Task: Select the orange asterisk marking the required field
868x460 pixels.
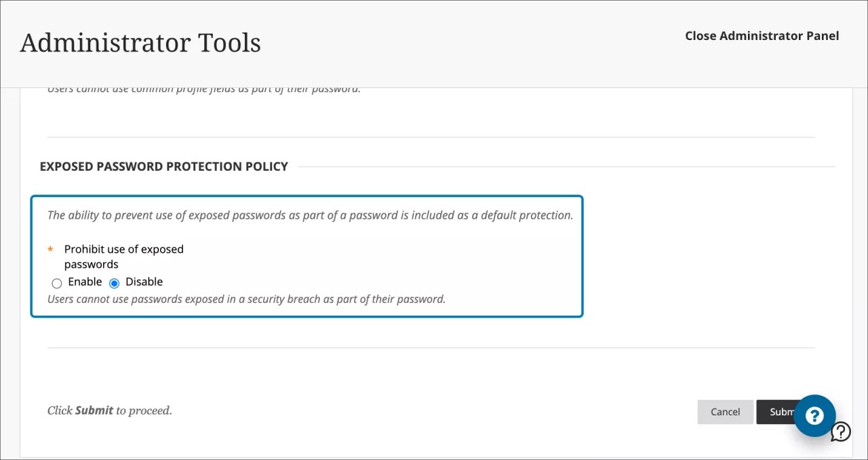Action: [50, 249]
